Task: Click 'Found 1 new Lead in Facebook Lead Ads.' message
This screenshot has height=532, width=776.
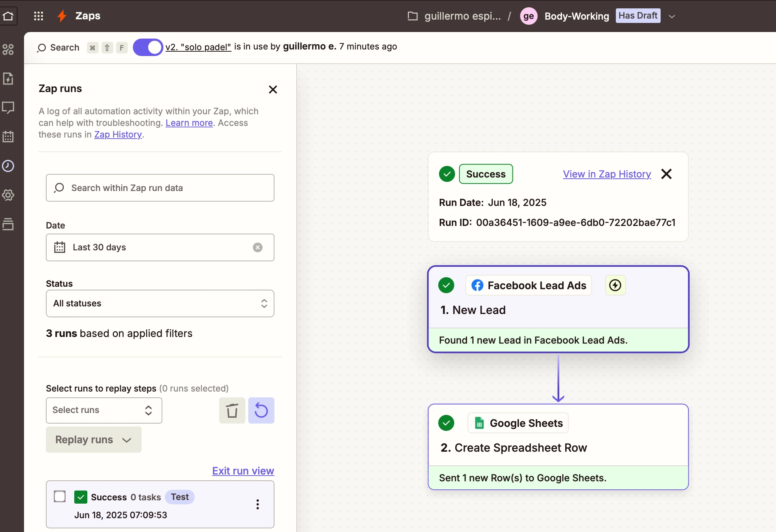Action: coord(533,340)
